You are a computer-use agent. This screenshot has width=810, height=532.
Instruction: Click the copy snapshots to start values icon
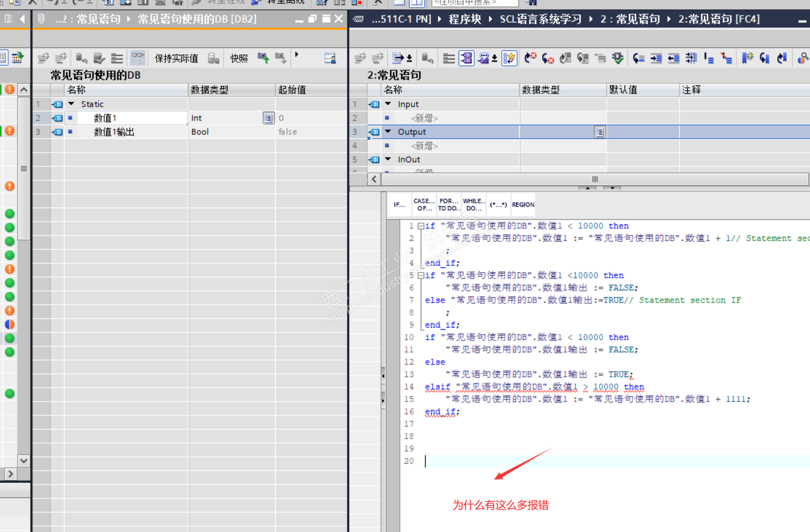coord(263,58)
